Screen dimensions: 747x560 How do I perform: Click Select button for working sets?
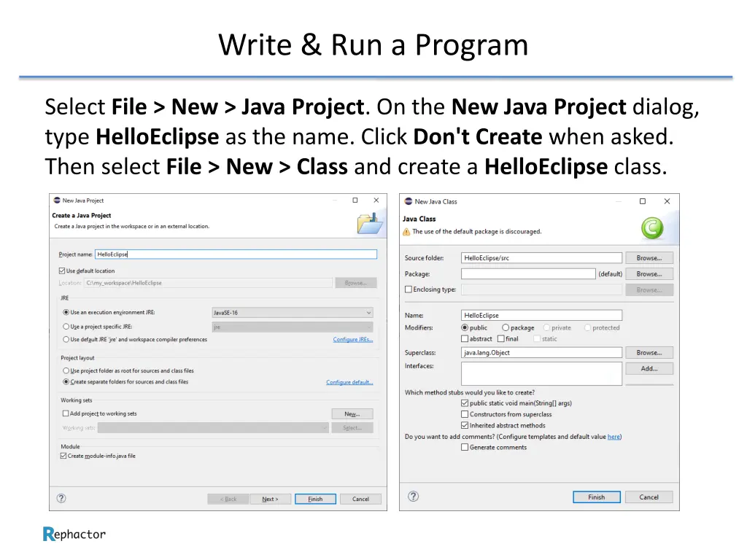pyautogui.click(x=352, y=427)
